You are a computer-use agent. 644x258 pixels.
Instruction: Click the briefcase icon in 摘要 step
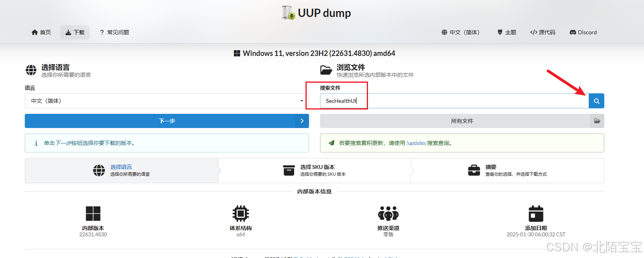click(474, 171)
